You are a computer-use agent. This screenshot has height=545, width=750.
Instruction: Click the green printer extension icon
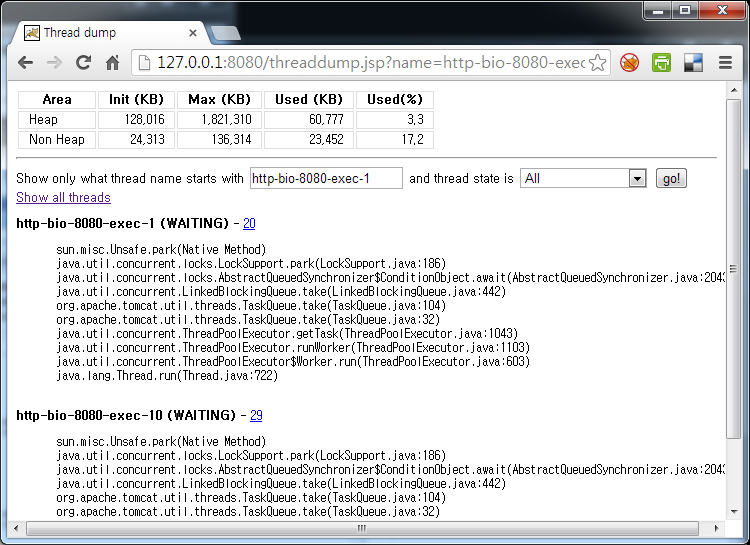[661, 63]
